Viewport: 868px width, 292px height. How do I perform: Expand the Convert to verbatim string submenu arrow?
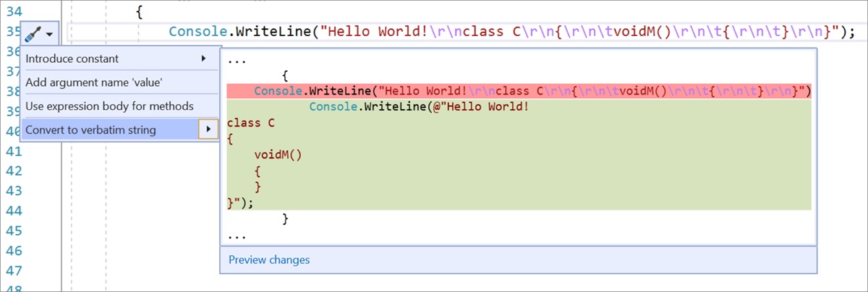click(x=208, y=130)
